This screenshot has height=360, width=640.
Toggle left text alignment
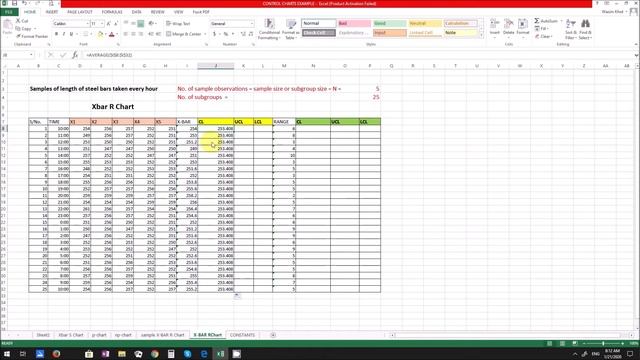tap(126, 34)
